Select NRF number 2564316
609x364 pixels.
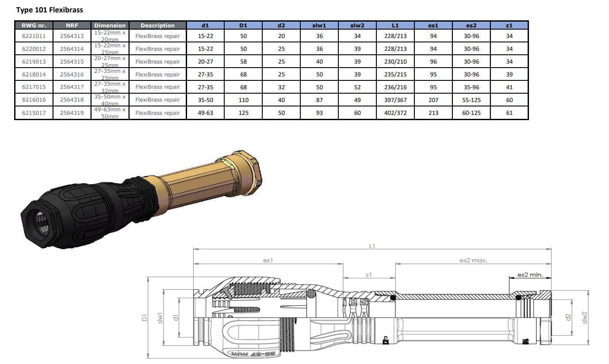coord(72,75)
